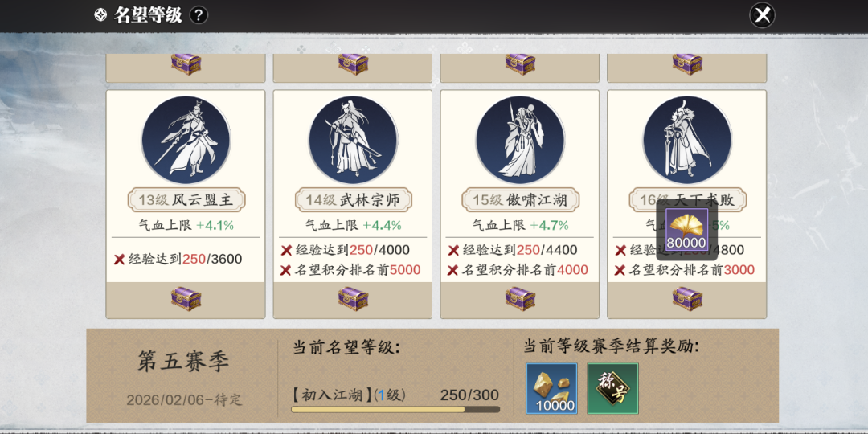
Task: Click the 15级 傲啸江湖 name badge
Action: pyautogui.click(x=520, y=200)
